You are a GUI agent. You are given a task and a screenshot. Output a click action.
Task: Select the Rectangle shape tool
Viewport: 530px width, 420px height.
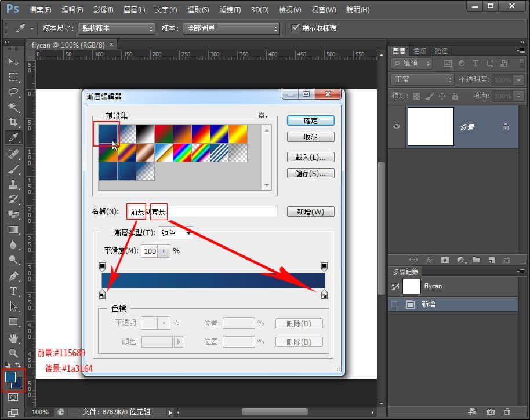click(13, 322)
